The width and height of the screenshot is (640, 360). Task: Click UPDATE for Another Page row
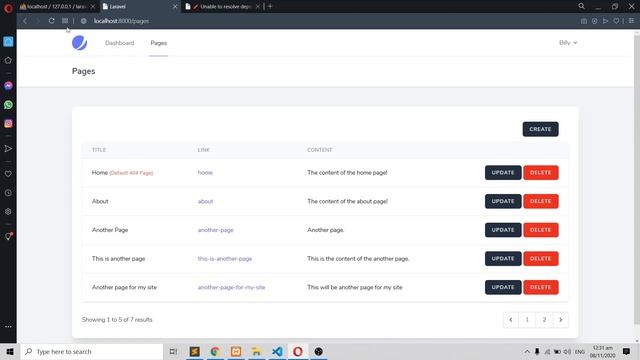point(503,230)
